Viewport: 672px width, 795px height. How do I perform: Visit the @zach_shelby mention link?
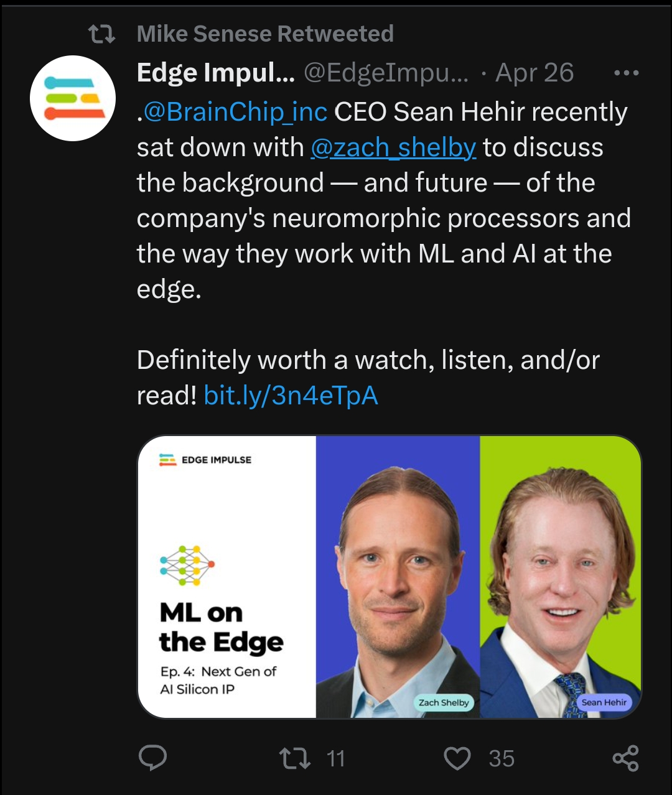(393, 147)
